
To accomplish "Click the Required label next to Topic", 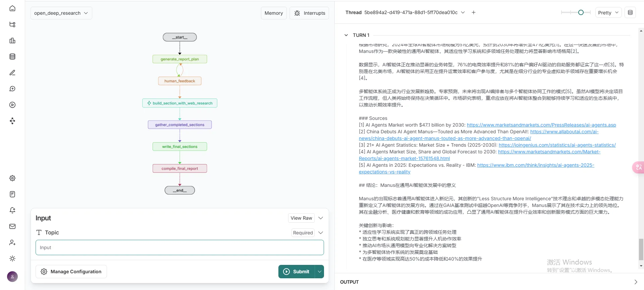I will click(x=303, y=233).
